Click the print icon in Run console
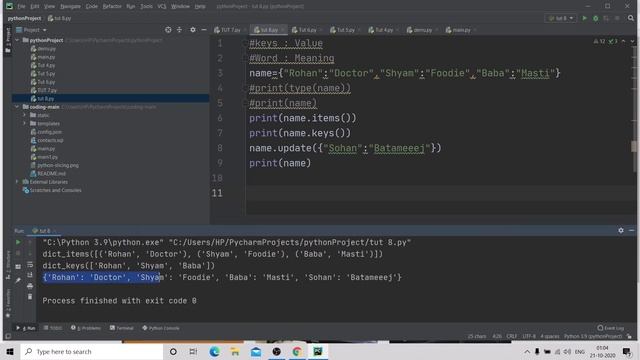The height and width of the screenshot is (360, 640). (30, 286)
